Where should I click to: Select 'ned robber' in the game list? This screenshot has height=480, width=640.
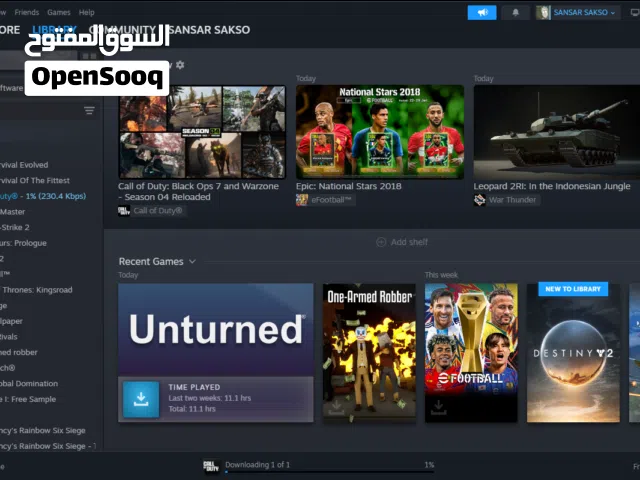tap(19, 352)
